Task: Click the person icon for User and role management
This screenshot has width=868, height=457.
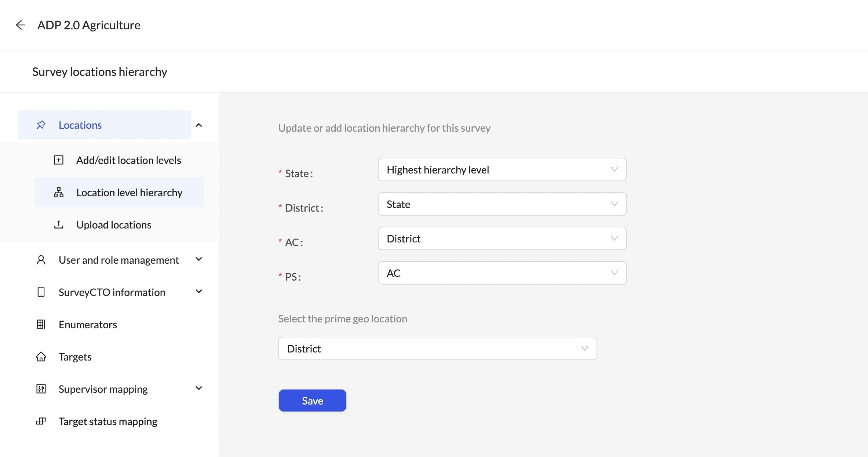Action: (41, 260)
